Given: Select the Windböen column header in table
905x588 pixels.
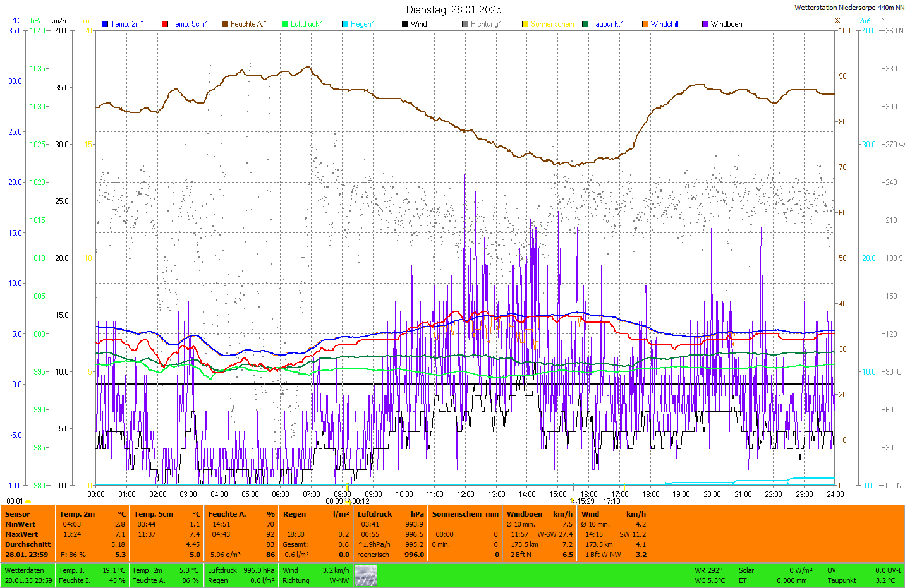Looking at the screenshot, I should point(525,514).
